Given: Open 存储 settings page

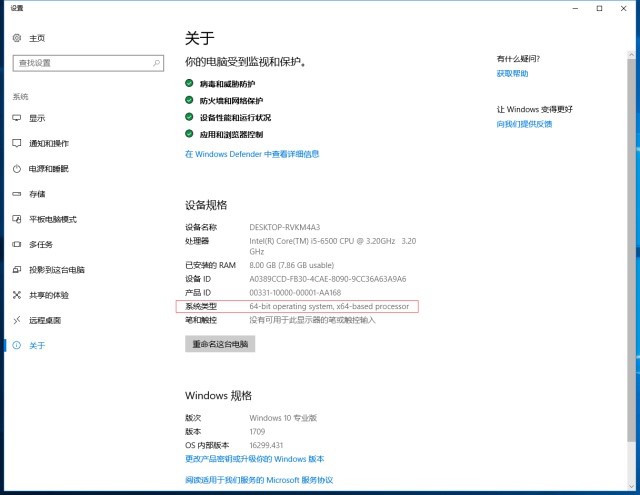Looking at the screenshot, I should (x=37, y=194).
